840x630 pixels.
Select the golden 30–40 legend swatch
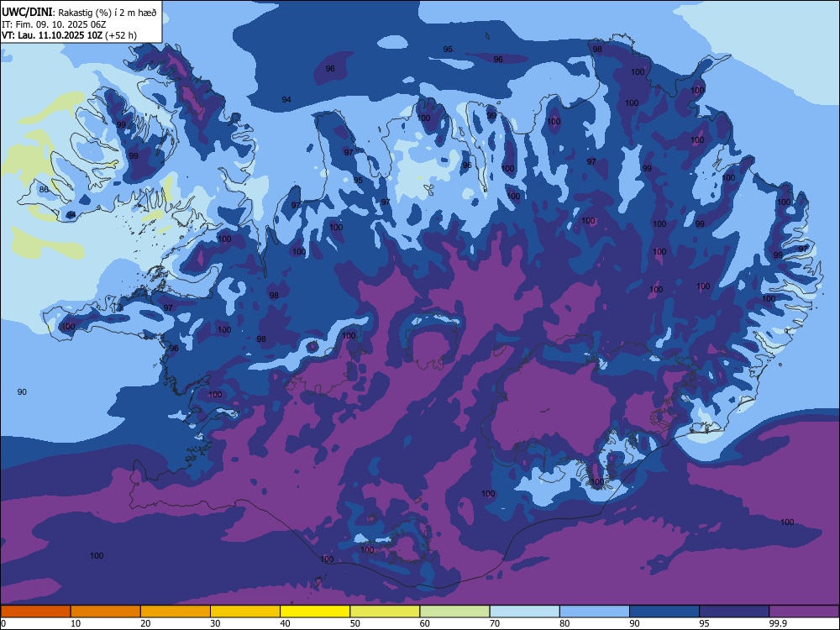coord(245,612)
